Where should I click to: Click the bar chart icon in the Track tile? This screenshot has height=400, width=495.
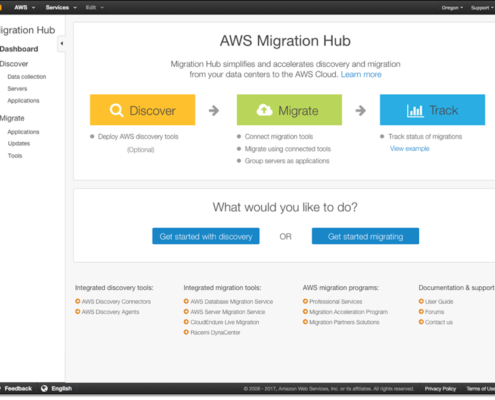pos(415,110)
